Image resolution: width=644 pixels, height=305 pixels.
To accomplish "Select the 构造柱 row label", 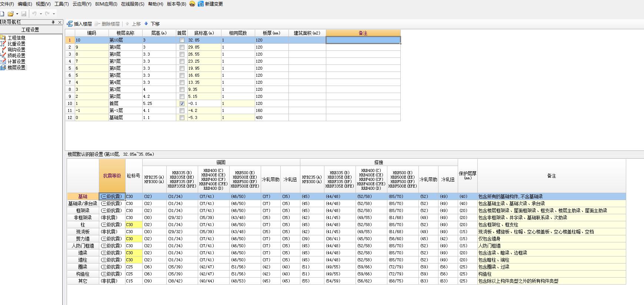I will coord(83,274).
